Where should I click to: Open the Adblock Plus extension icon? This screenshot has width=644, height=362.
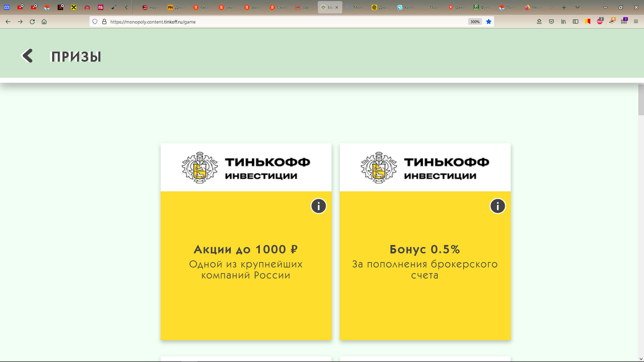click(x=600, y=22)
